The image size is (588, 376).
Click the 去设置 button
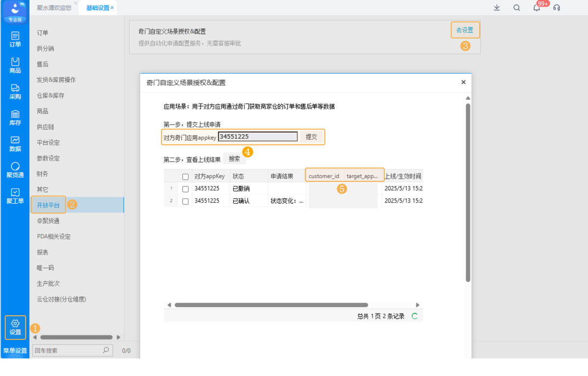pos(465,29)
